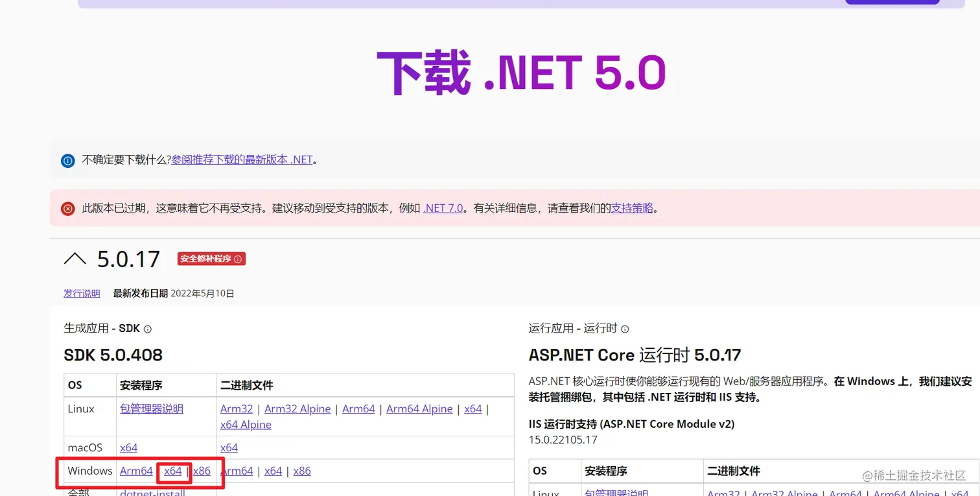Screen dimensions: 980x496
Task: Download SDK Linux Arm32 Alpine binary
Action: pyautogui.click(x=297, y=409)
